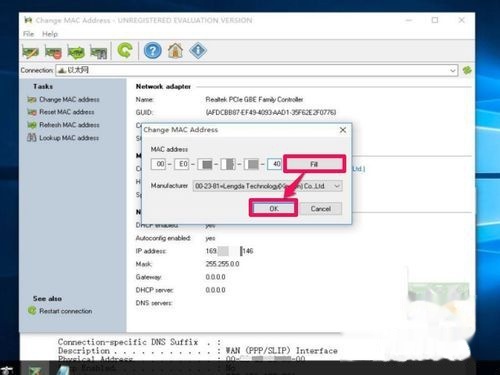This screenshot has width=500, height=375.
Task: Click the green refresh arrow toolbar icon
Action: (x=125, y=51)
